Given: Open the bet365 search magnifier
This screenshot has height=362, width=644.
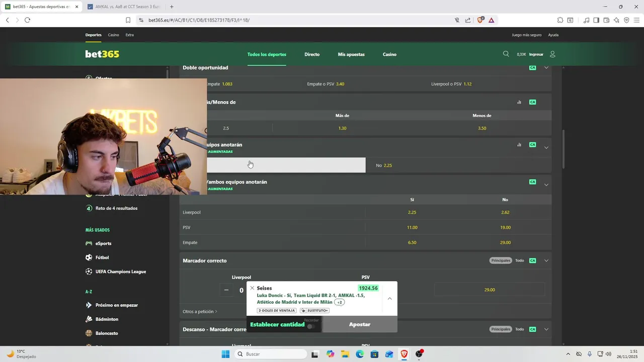Looking at the screenshot, I should [x=506, y=54].
